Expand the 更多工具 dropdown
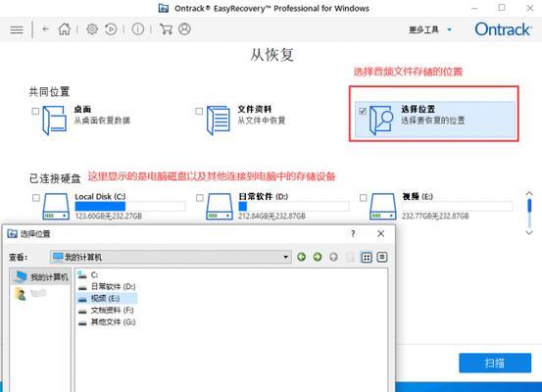The height and width of the screenshot is (392, 542). (430, 29)
